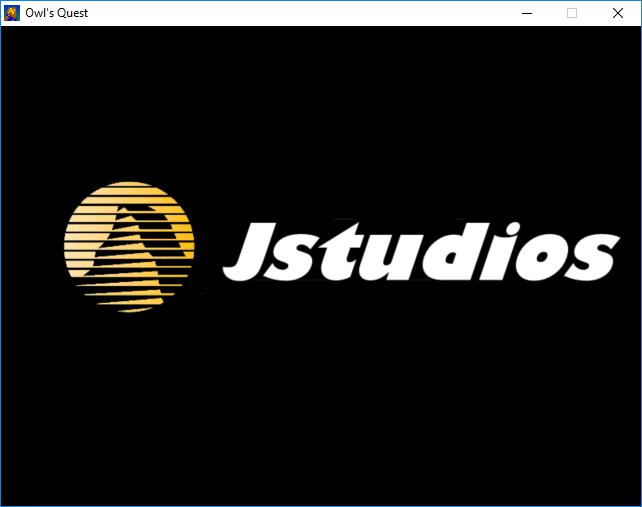
Task: Minimize the Owl's Quest window
Action: [x=527, y=13]
